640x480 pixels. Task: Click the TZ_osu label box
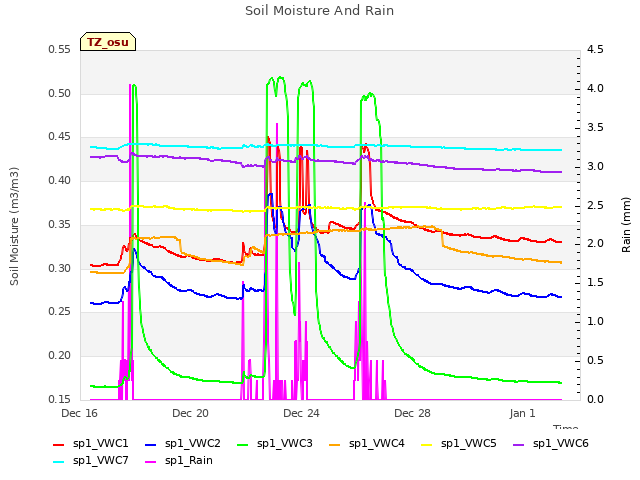tap(108, 42)
